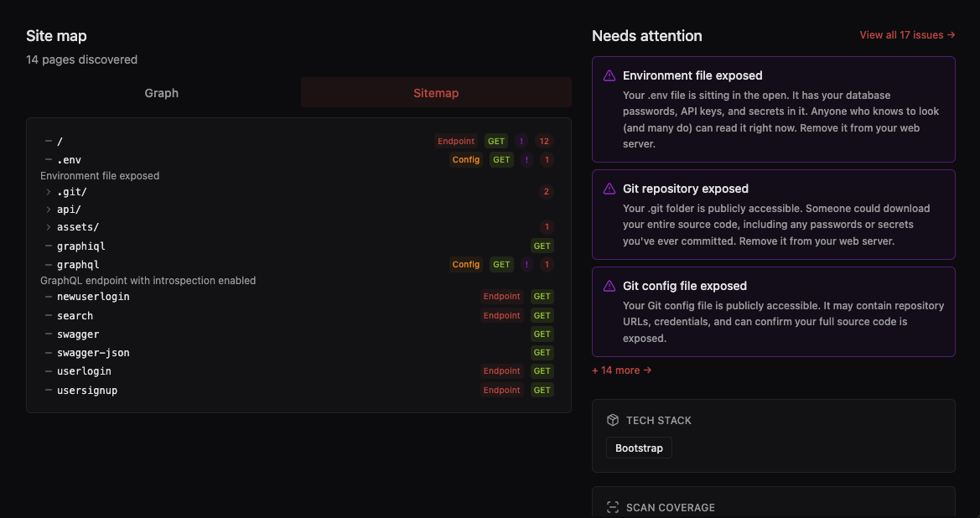Click the package icon beside TECH STACK heading
Viewport: 980px width, 518px height.
click(x=611, y=420)
